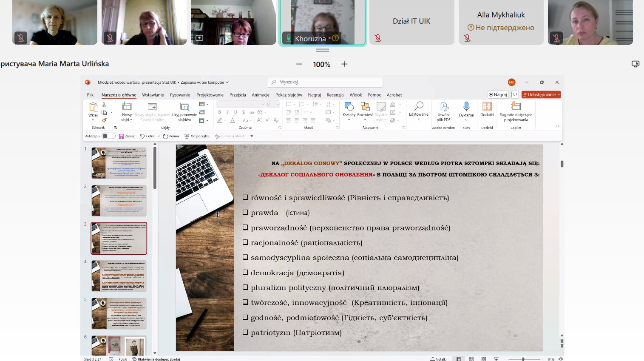Toggle Notatki pane in status bar
Viewport: 644px width, 361px height.
(x=438, y=359)
